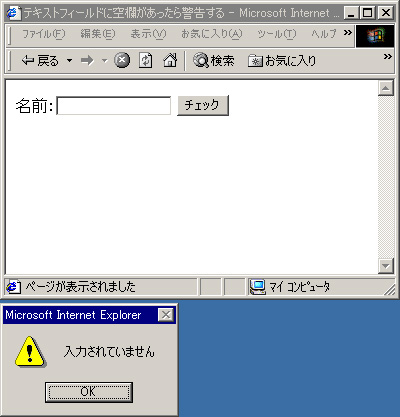The image size is (400, 417).
Task: Click OK in the alert dialog
Action: 89,392
